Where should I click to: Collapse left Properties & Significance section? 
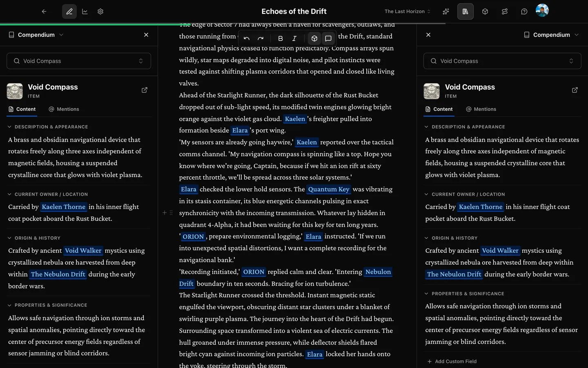tap(47, 305)
